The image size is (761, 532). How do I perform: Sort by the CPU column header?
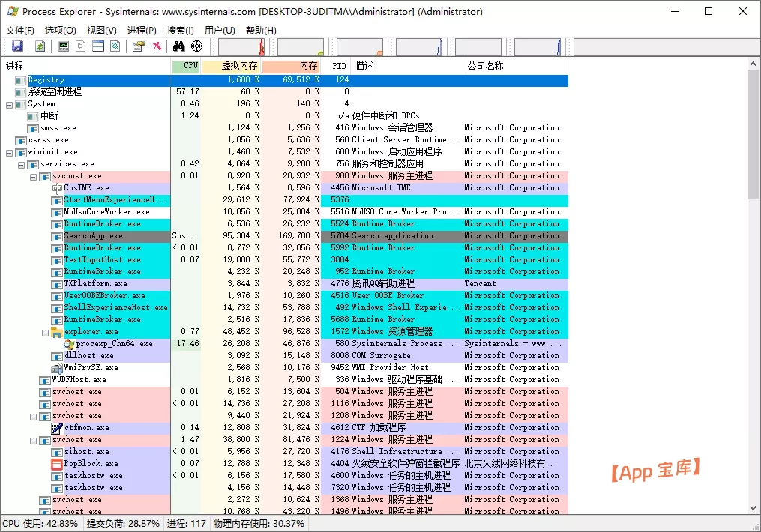(187, 66)
